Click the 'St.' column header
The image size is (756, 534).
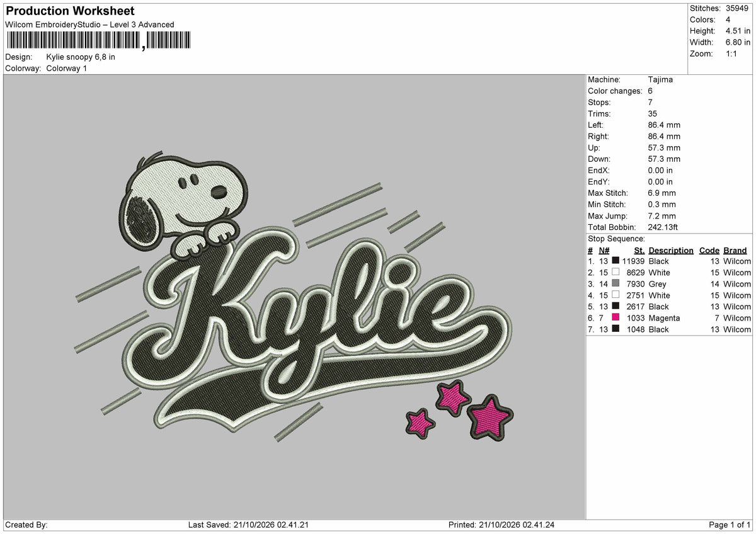coord(639,250)
